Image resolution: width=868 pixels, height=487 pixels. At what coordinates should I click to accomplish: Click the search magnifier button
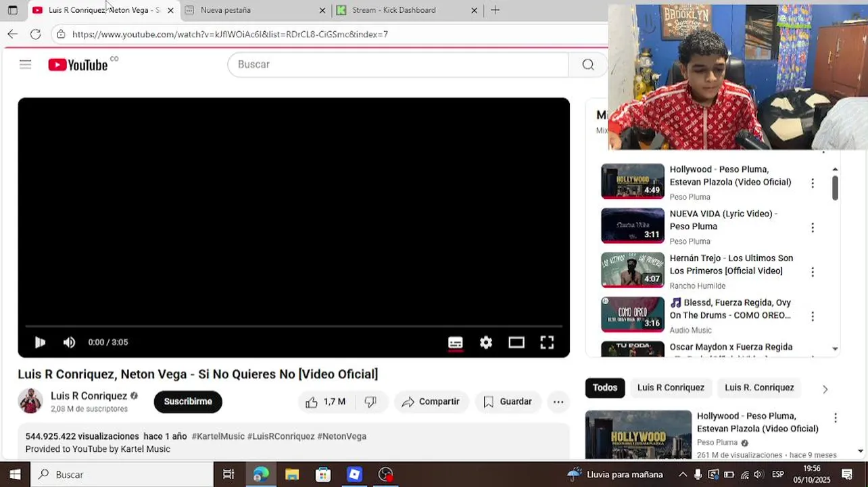tap(588, 64)
